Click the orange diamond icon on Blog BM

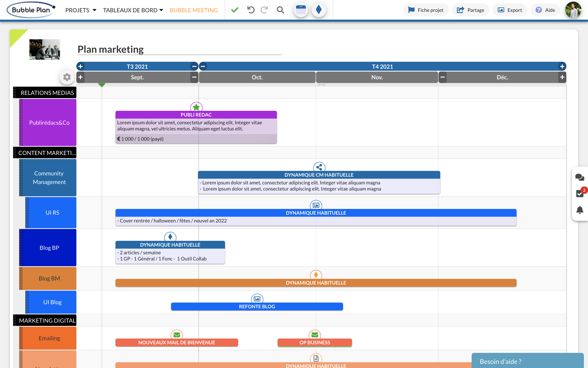316,275
